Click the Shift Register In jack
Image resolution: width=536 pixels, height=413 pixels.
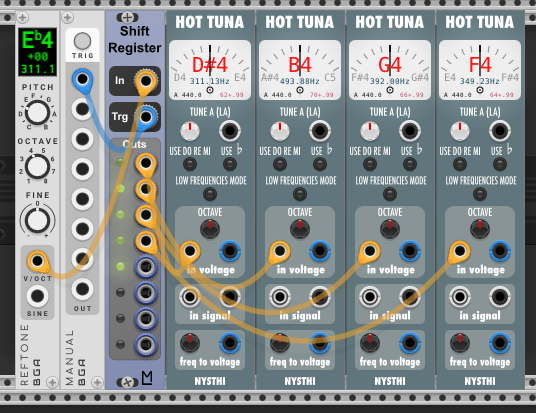click(146, 81)
